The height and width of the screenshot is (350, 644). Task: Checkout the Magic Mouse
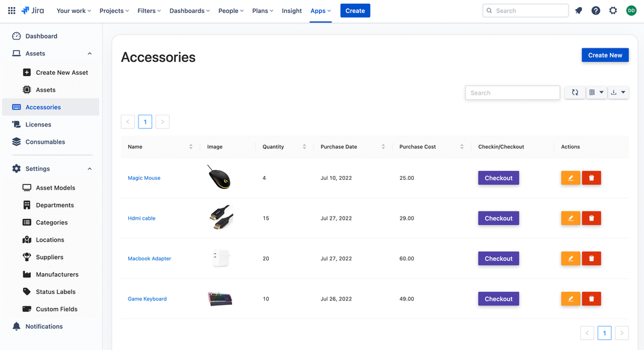click(x=498, y=178)
